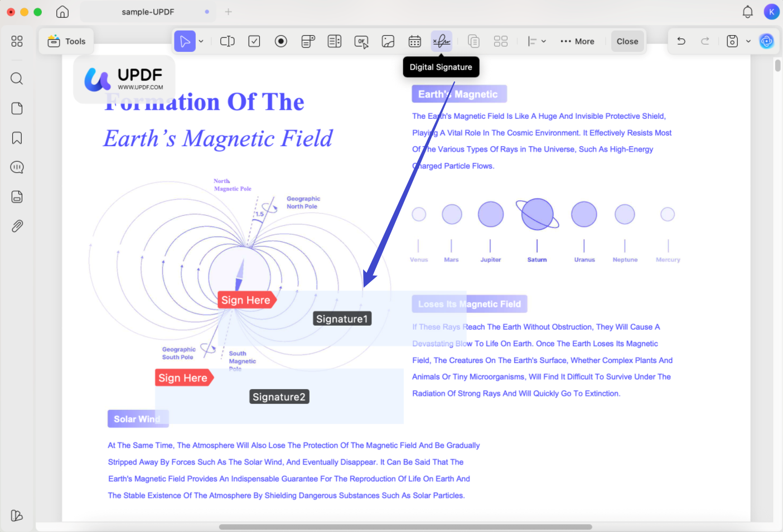Open the pages panel in sidebar
The height and width of the screenshot is (532, 783).
pos(17,108)
